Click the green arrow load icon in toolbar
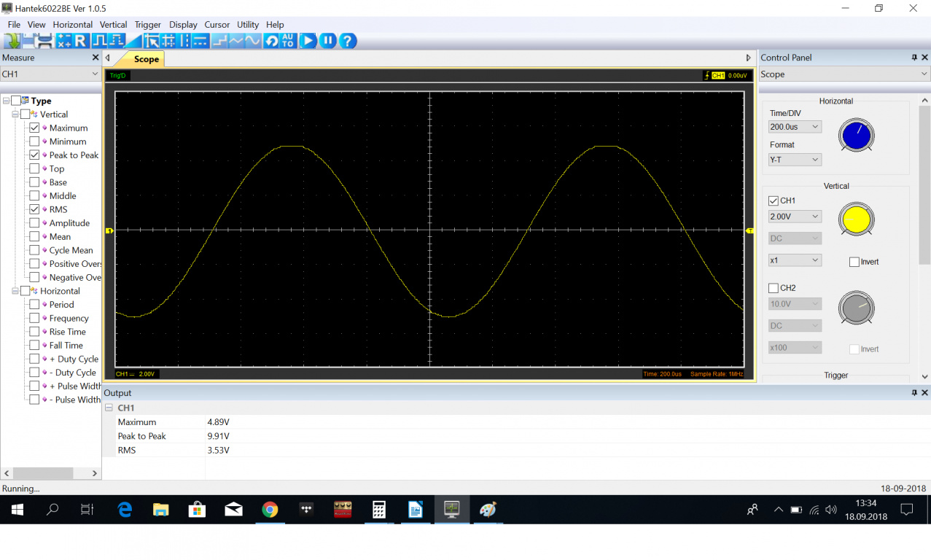 [x=12, y=41]
